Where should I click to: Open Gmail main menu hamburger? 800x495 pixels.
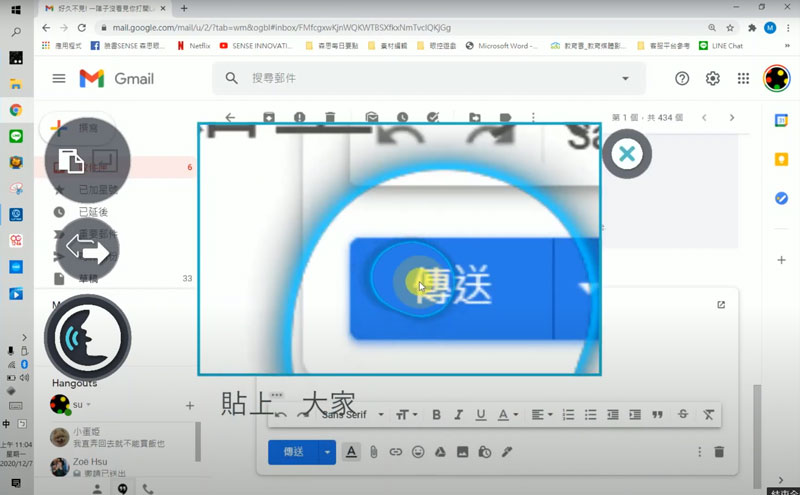click(59, 78)
